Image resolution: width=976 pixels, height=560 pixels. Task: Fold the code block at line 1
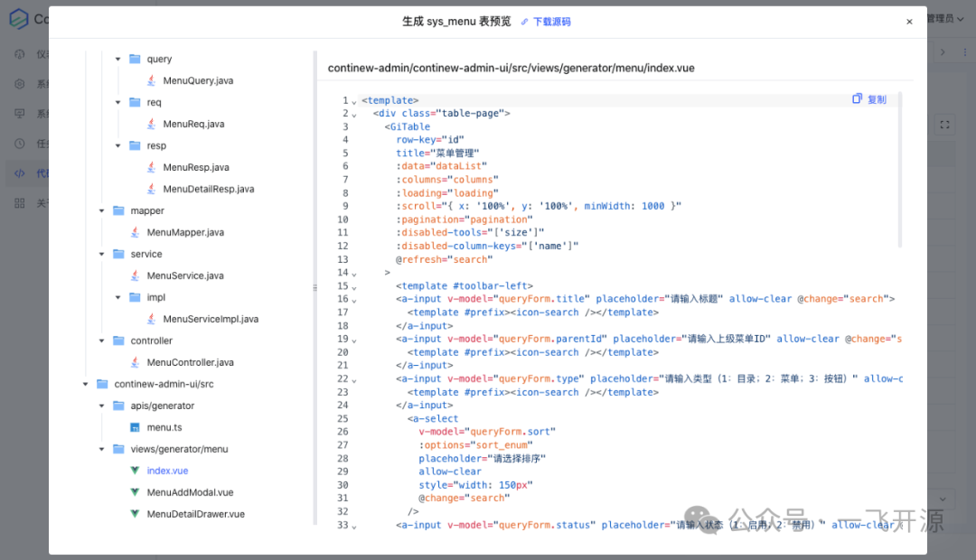[x=354, y=101]
